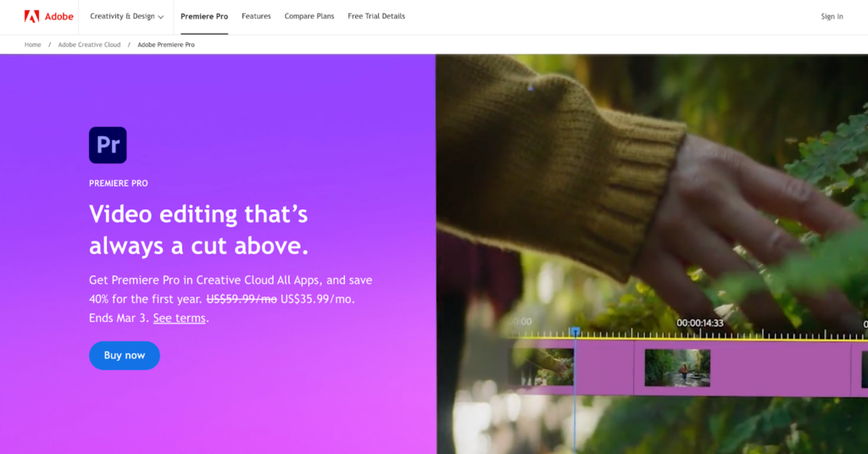Click the blue timeline playhead marker

click(x=576, y=332)
